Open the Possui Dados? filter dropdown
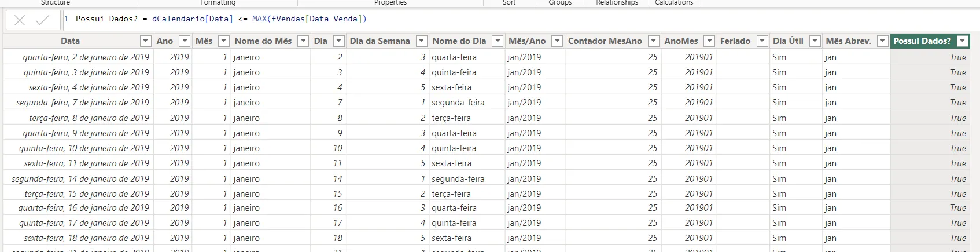The width and height of the screenshot is (980, 252). pos(962,41)
